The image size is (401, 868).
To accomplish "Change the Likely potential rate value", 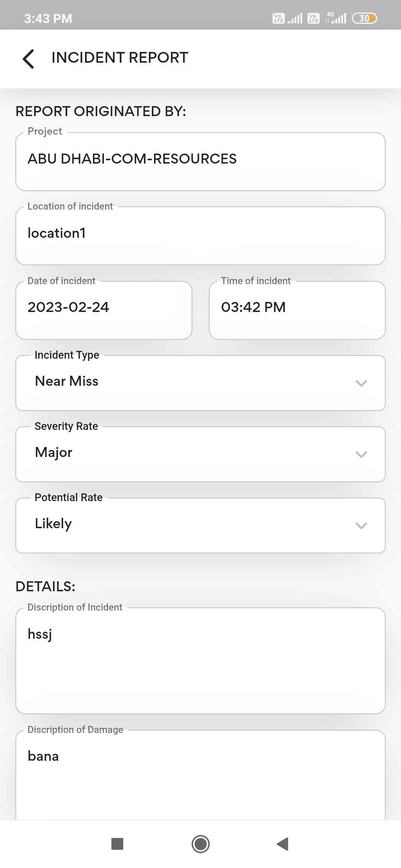I will 186,525.
